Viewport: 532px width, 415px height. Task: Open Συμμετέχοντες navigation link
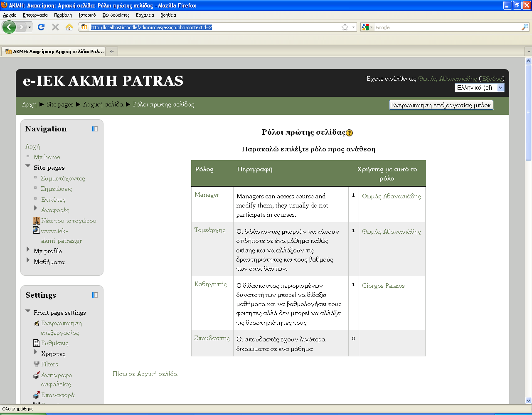pyautogui.click(x=63, y=178)
